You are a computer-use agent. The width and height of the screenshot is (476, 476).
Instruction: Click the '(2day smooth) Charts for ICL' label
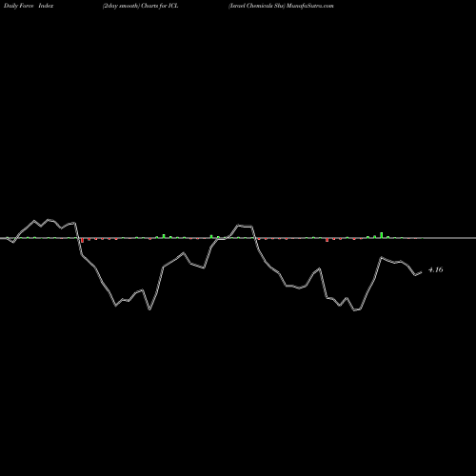(x=140, y=6)
